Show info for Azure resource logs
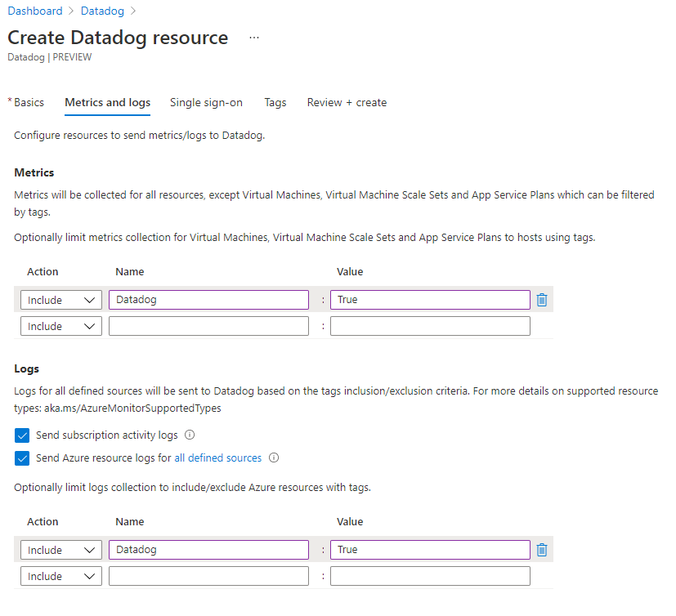 tap(274, 458)
